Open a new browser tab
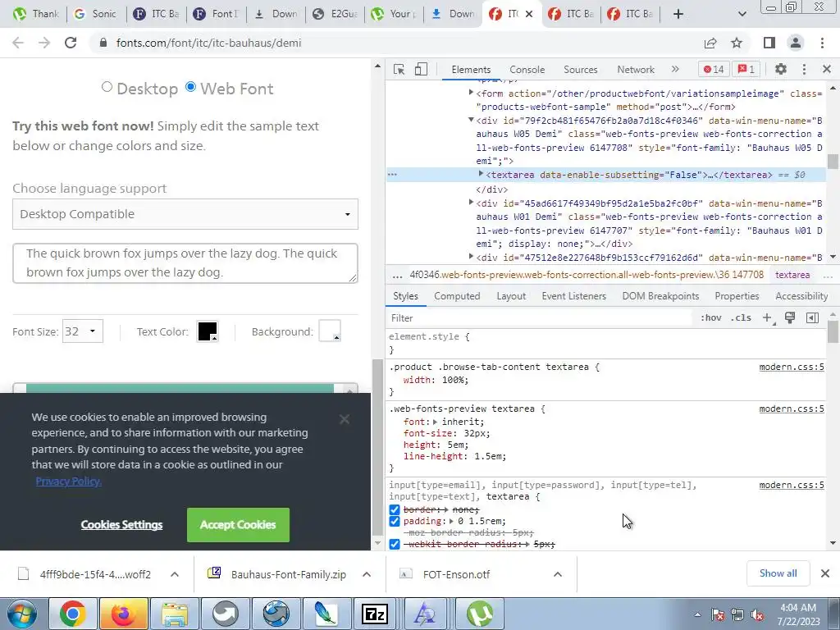840x630 pixels. (x=678, y=14)
